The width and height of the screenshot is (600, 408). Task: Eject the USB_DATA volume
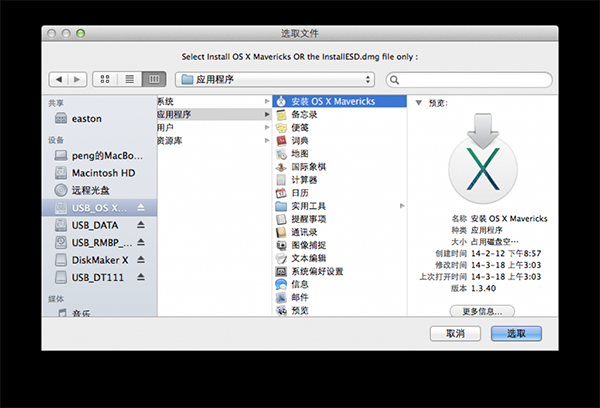pos(141,225)
